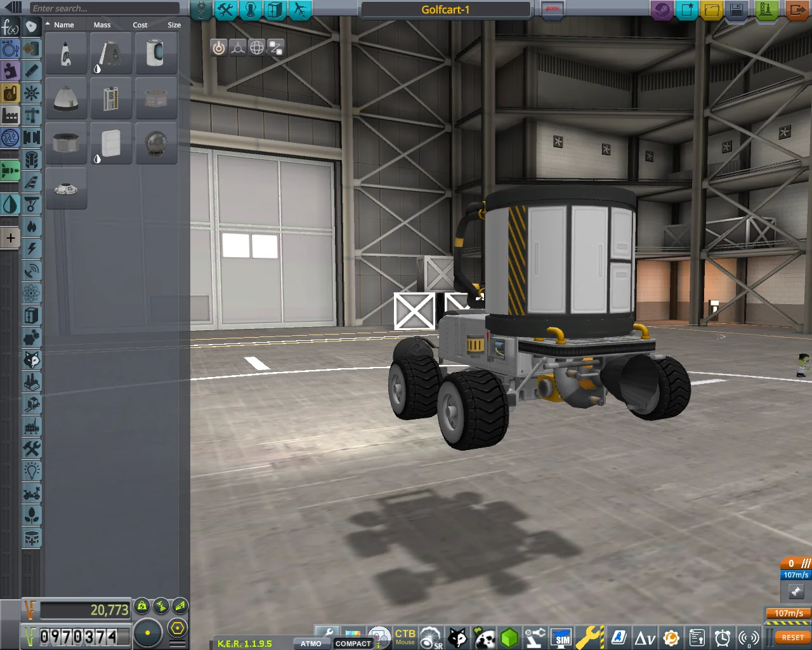The width and height of the screenshot is (812, 650).
Task: Click the RESET button
Action: tap(792, 637)
